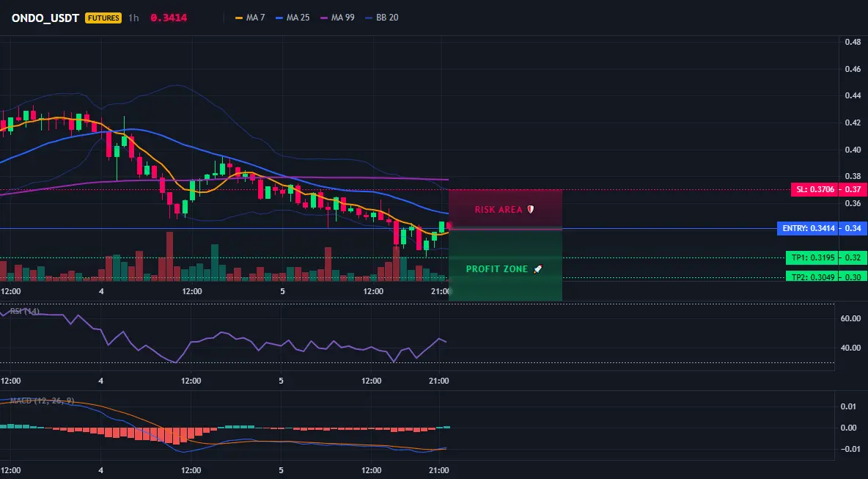Click the 0.00 MACD axis label
The width and height of the screenshot is (868, 479).
tap(849, 428)
